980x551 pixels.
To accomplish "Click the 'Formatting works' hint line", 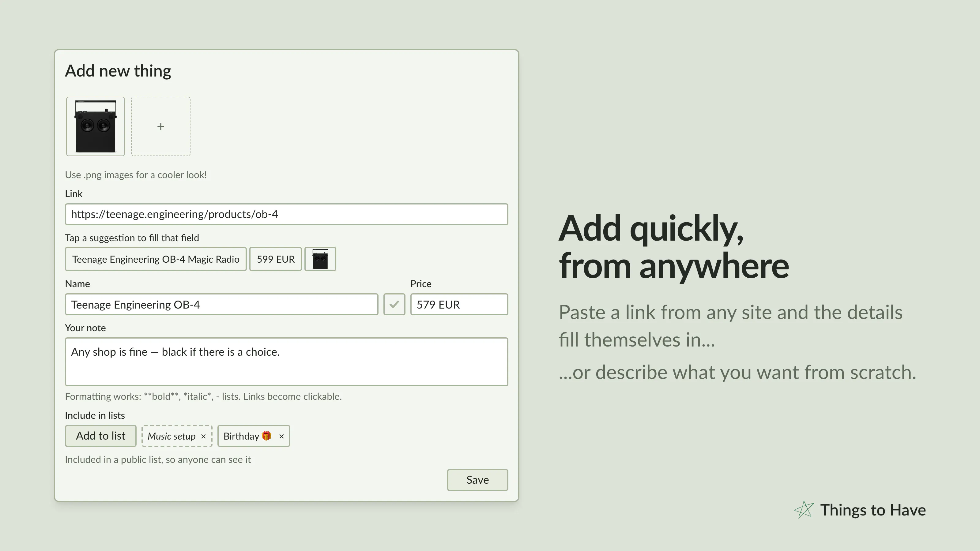I will click(203, 396).
